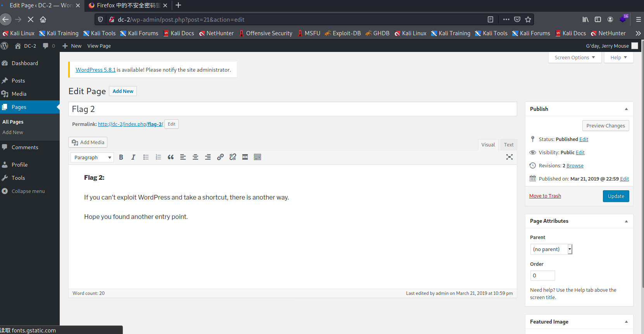
Task: Open Firefox page actions menu
Action: 506,19
